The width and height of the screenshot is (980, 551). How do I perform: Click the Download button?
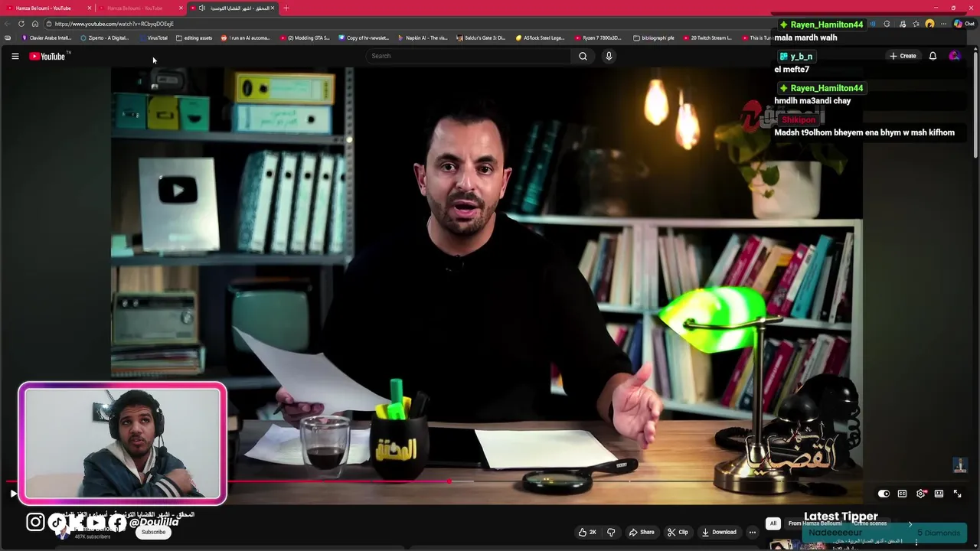pyautogui.click(x=718, y=532)
